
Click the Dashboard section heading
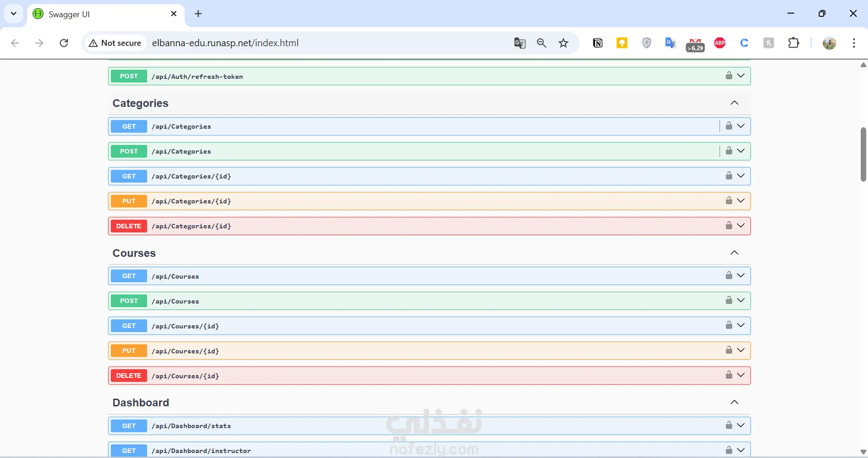(x=141, y=403)
